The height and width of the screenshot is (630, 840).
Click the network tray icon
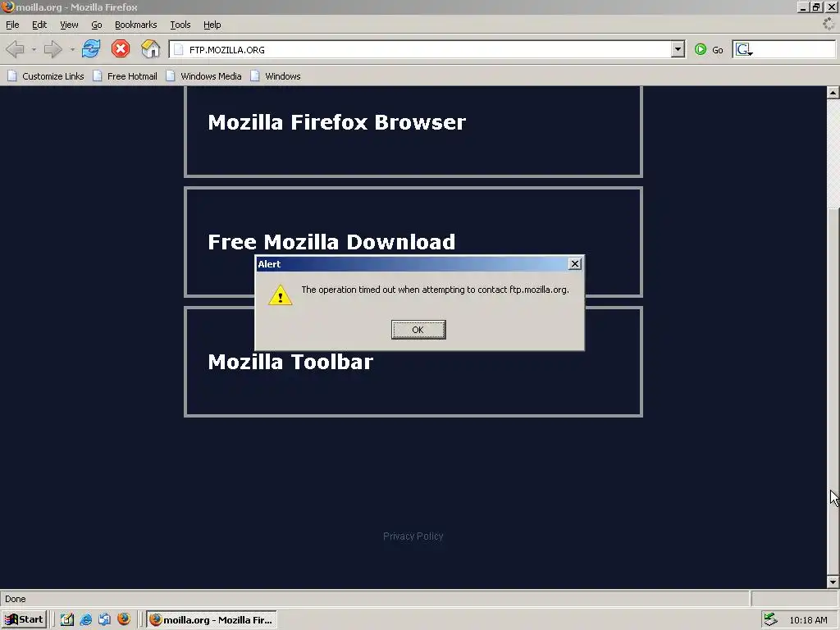point(770,619)
